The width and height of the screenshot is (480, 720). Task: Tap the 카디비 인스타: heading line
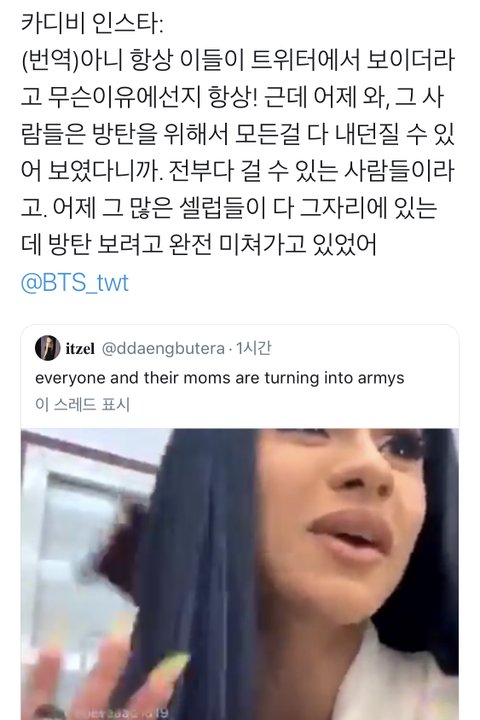point(92,23)
